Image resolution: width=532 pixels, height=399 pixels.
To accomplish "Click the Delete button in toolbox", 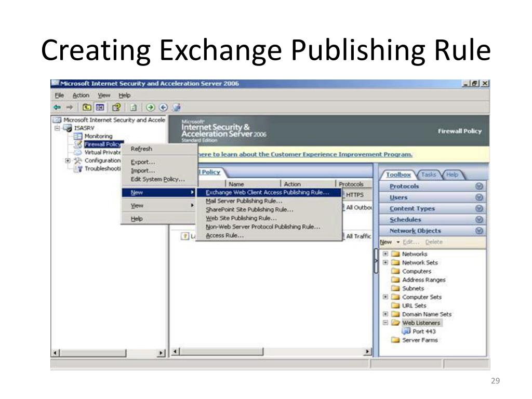I will pyautogui.click(x=434, y=242).
